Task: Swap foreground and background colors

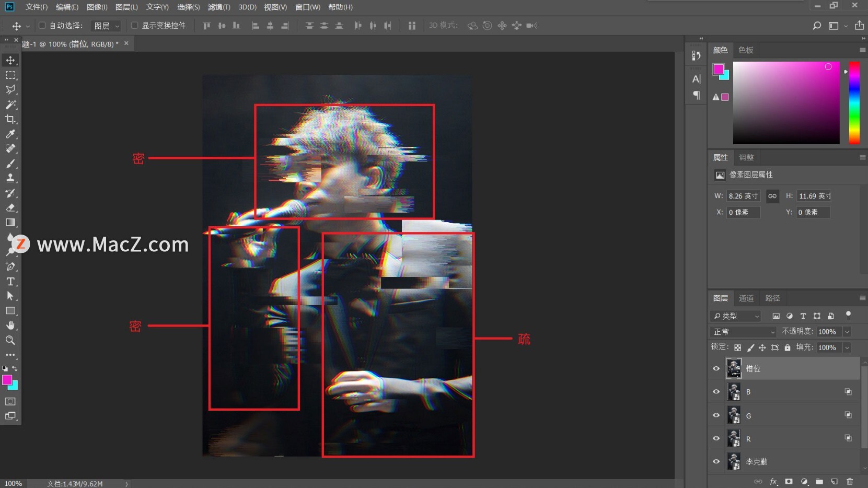Action: pyautogui.click(x=15, y=368)
